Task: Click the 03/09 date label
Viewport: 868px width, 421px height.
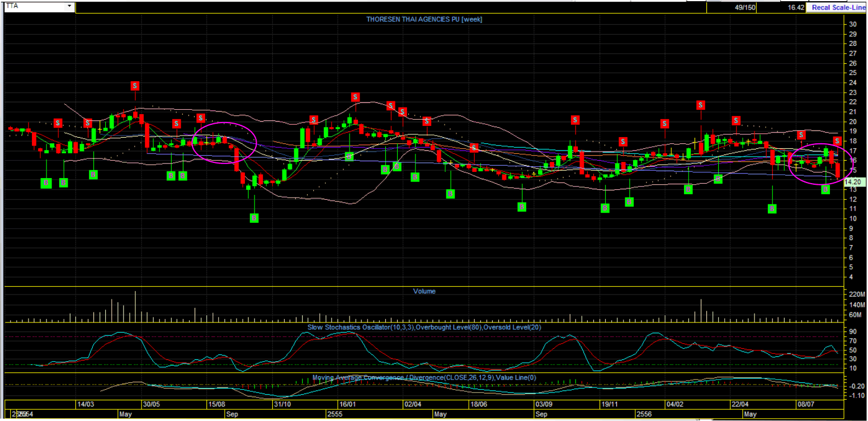Action: [x=544, y=404]
